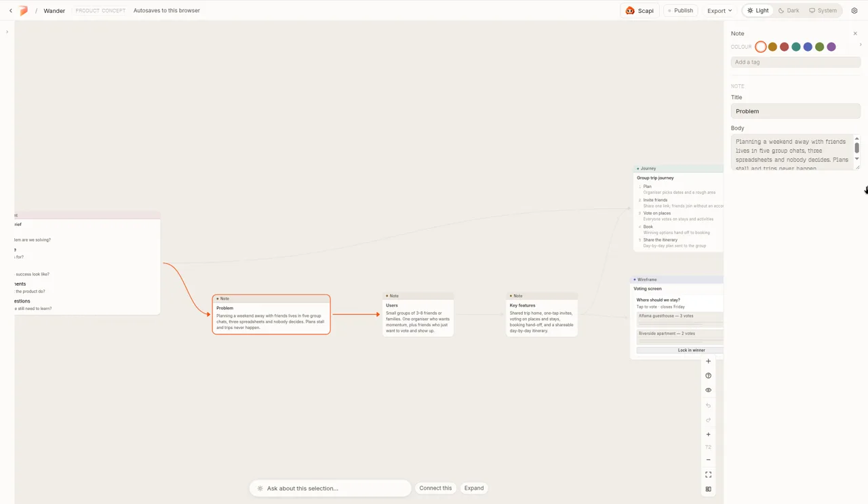Switch to Dark theme
Viewport: 868px width, 504px height.
pyautogui.click(x=789, y=11)
